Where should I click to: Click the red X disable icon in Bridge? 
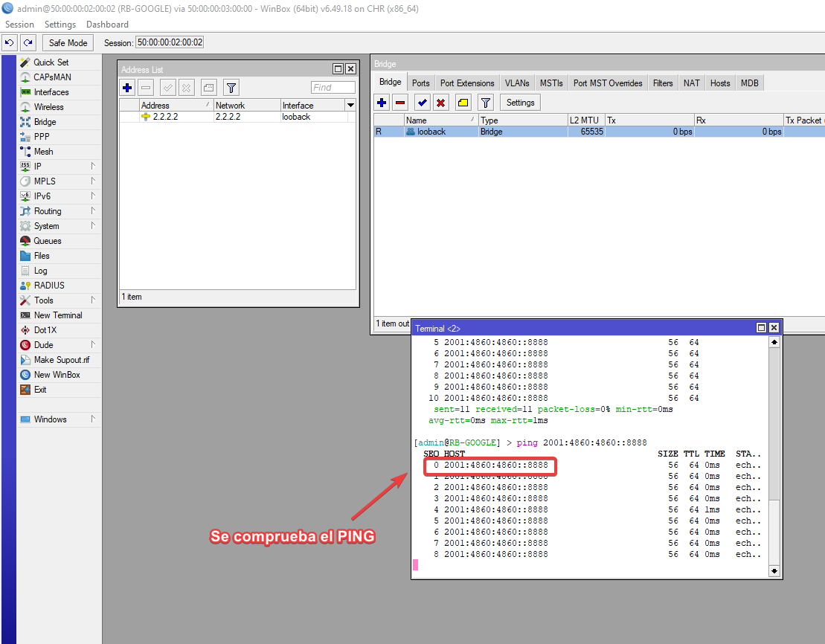(x=441, y=103)
